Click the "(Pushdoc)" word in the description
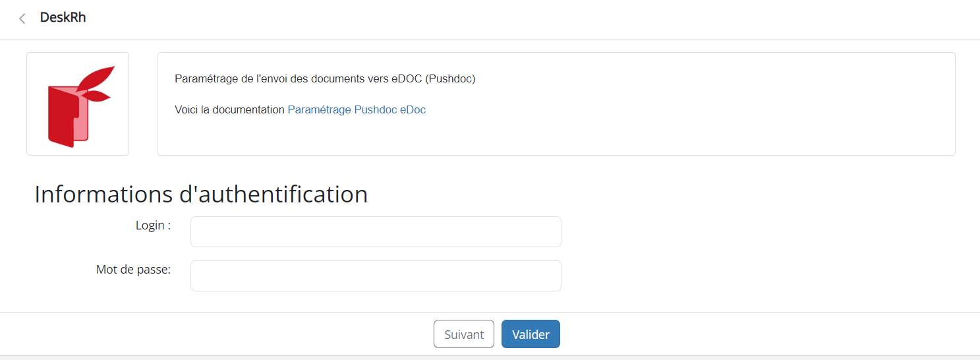980x360 pixels. click(450, 79)
